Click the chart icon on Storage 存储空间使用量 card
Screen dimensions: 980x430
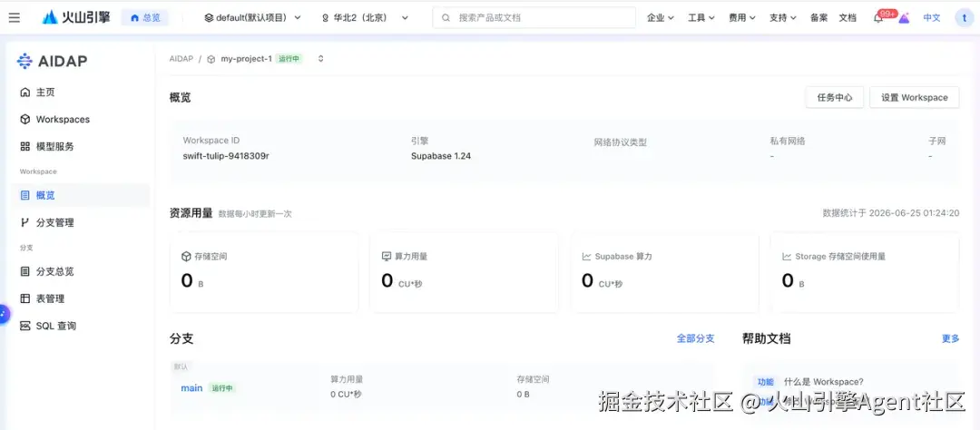point(787,256)
